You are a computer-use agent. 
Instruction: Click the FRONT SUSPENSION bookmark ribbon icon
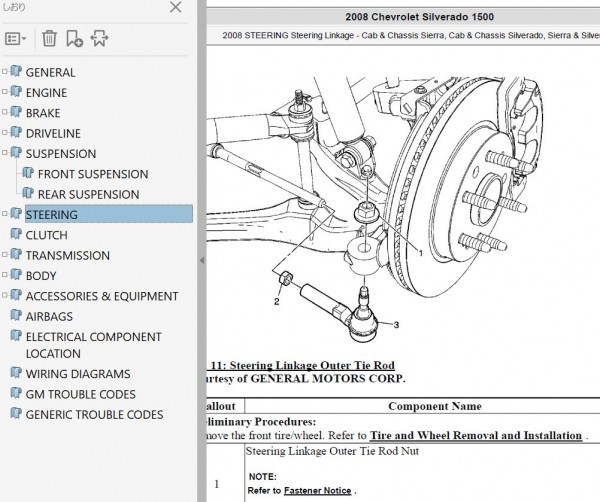click(28, 173)
